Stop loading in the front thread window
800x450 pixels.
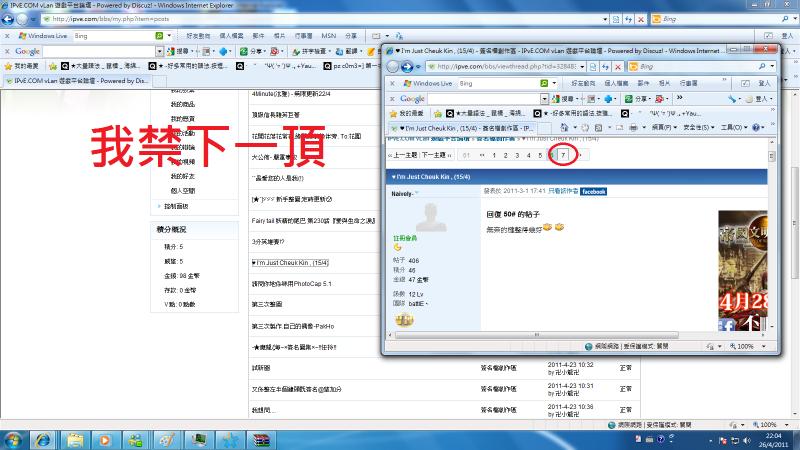tap(618, 67)
